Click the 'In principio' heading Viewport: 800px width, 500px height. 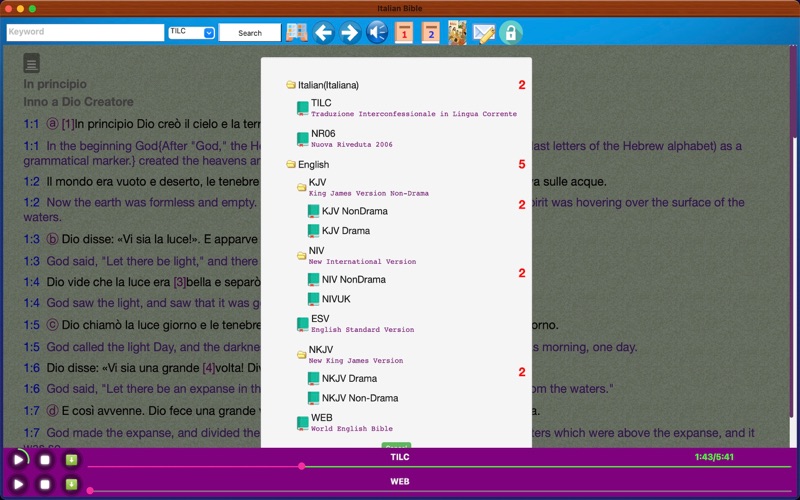(55, 84)
